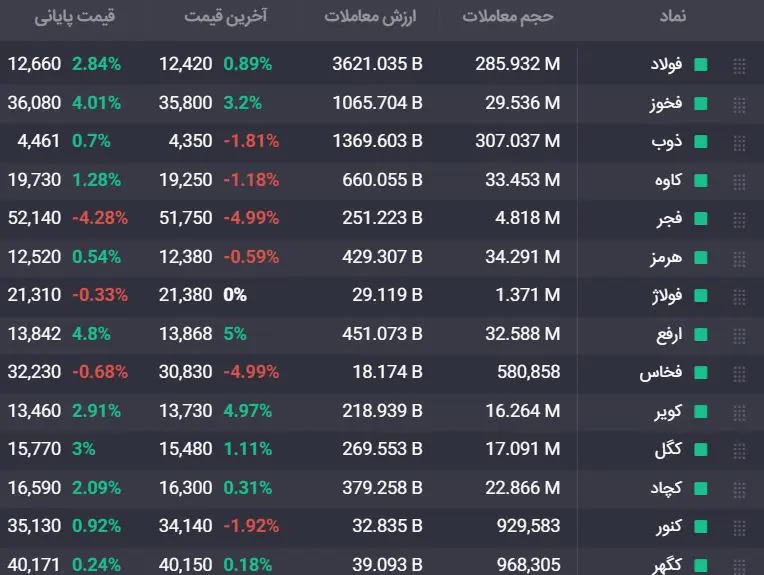Image resolution: width=764 pixels, height=575 pixels.
Task: Click the drag handle icon for هرمز row
Action: 739,258
